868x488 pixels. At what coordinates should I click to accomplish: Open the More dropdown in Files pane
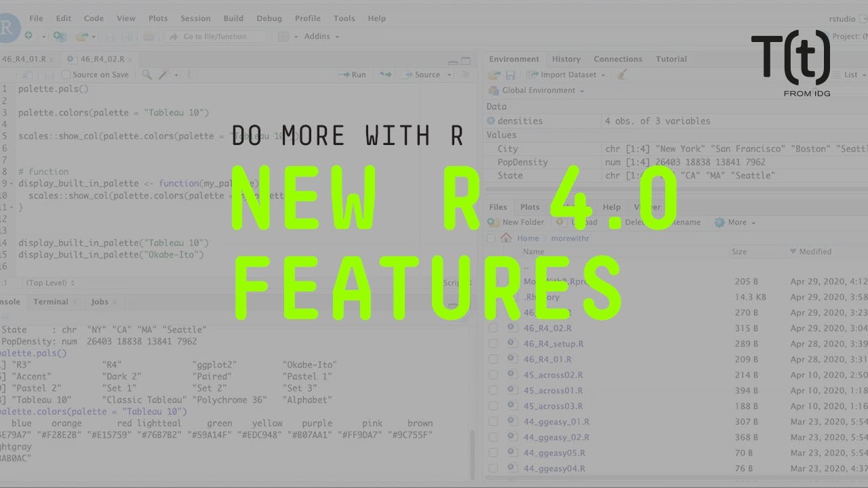pos(736,222)
